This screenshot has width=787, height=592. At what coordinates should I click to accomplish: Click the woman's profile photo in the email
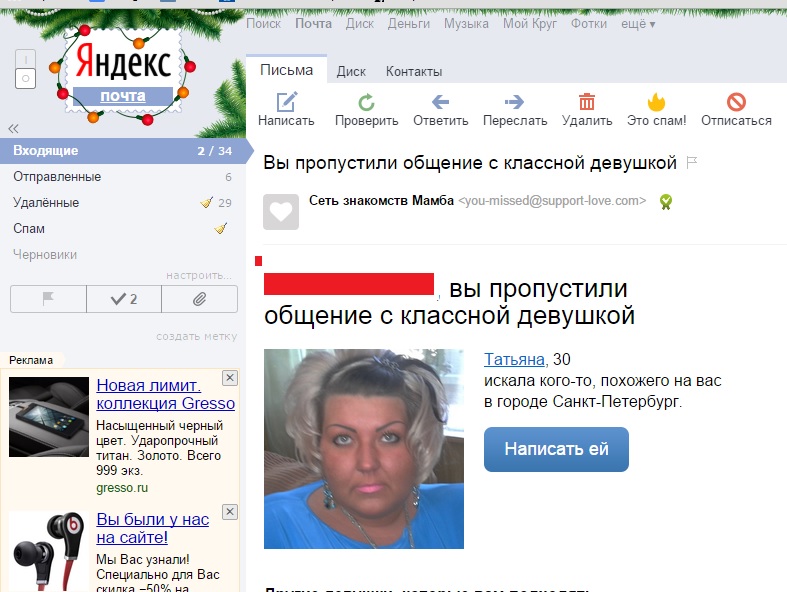[363, 448]
